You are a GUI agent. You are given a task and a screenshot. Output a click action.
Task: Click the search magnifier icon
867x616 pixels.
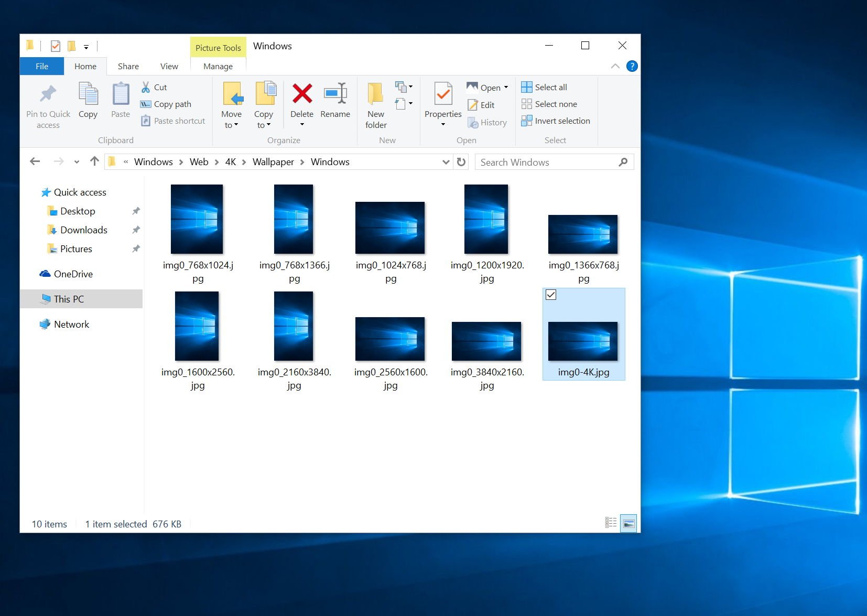tap(623, 162)
